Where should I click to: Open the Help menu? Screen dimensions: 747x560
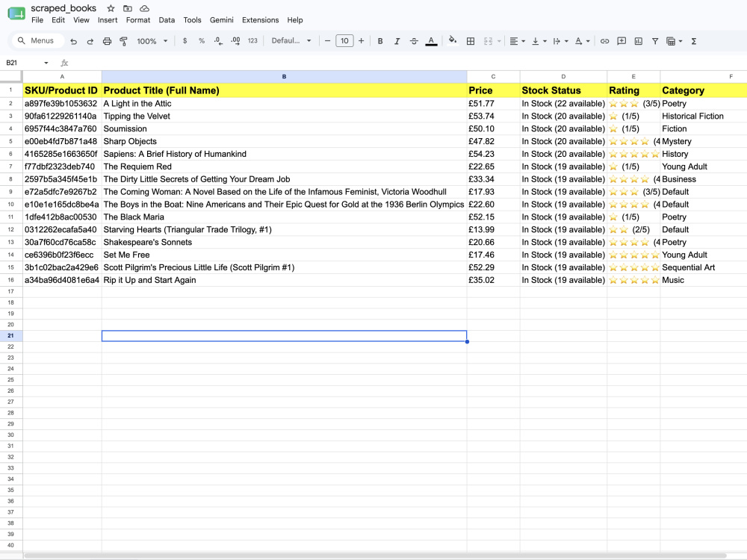(x=295, y=20)
